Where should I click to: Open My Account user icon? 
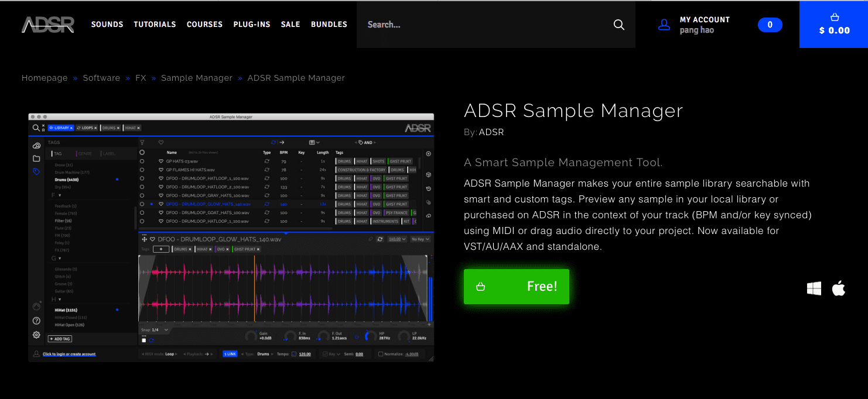(664, 25)
